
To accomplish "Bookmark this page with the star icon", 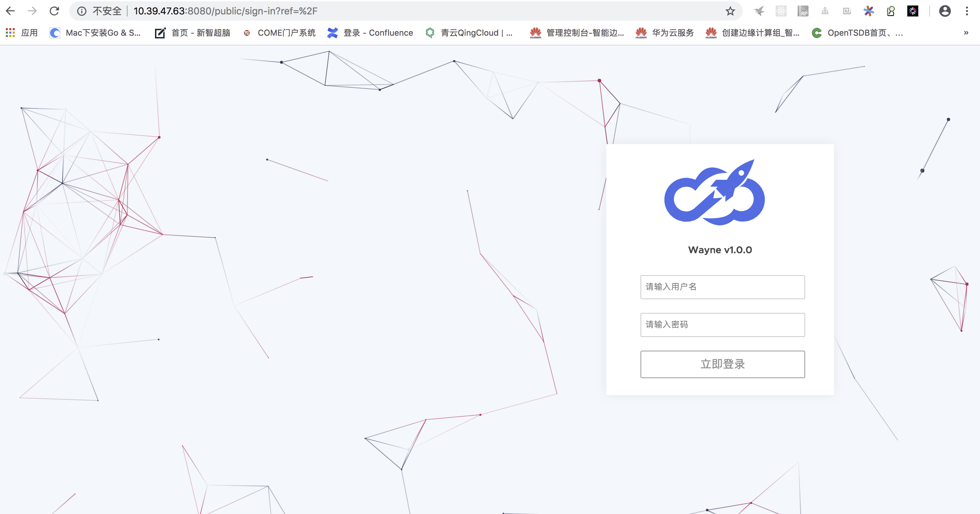I will click(730, 11).
